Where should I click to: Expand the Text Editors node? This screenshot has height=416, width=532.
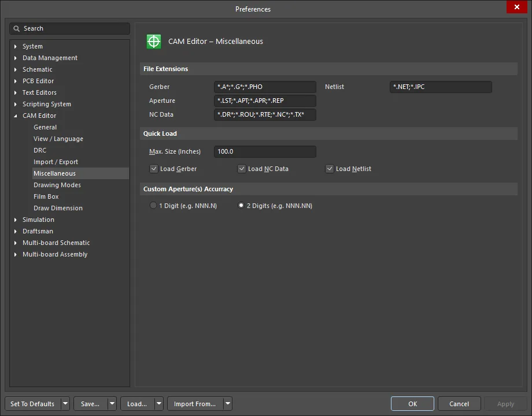tap(15, 92)
